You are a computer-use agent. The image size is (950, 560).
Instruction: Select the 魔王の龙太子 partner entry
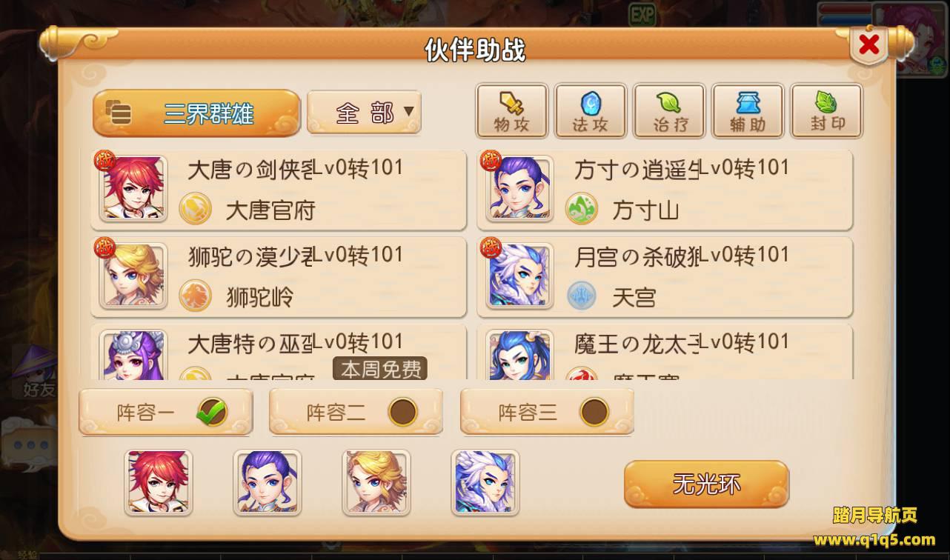[665, 353]
